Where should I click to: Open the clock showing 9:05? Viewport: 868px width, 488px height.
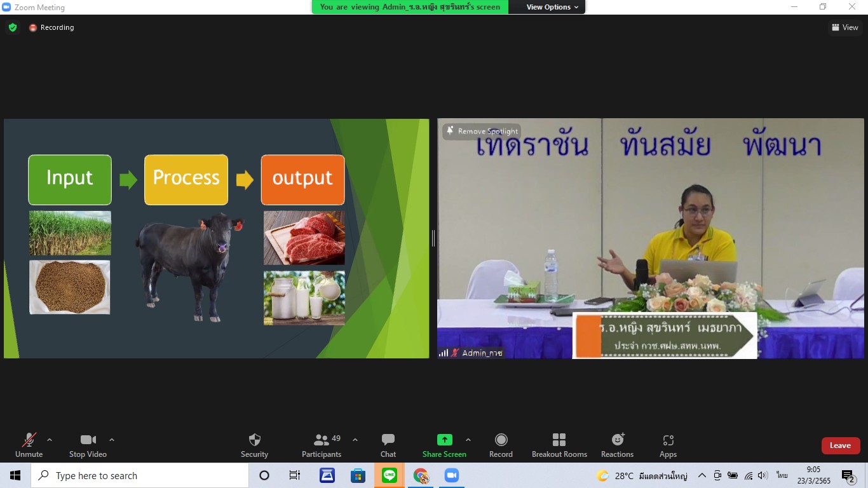[x=813, y=475]
